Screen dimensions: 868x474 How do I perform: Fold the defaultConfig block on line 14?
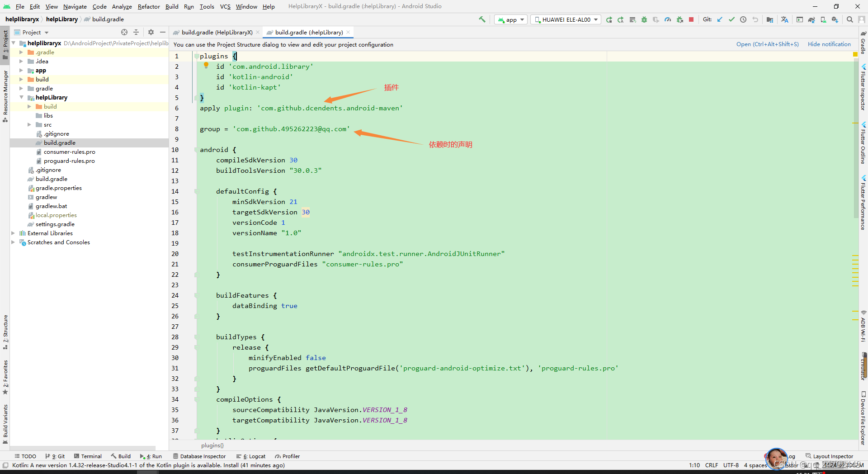[196, 191]
